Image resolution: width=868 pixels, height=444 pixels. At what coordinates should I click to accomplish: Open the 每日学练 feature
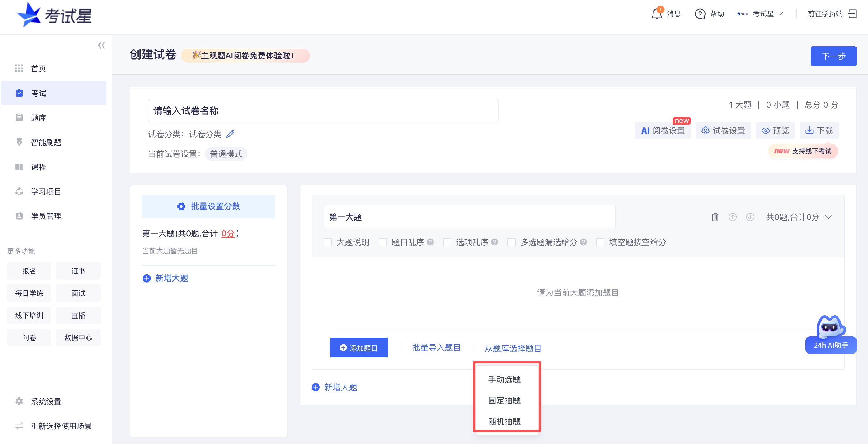pos(29,293)
